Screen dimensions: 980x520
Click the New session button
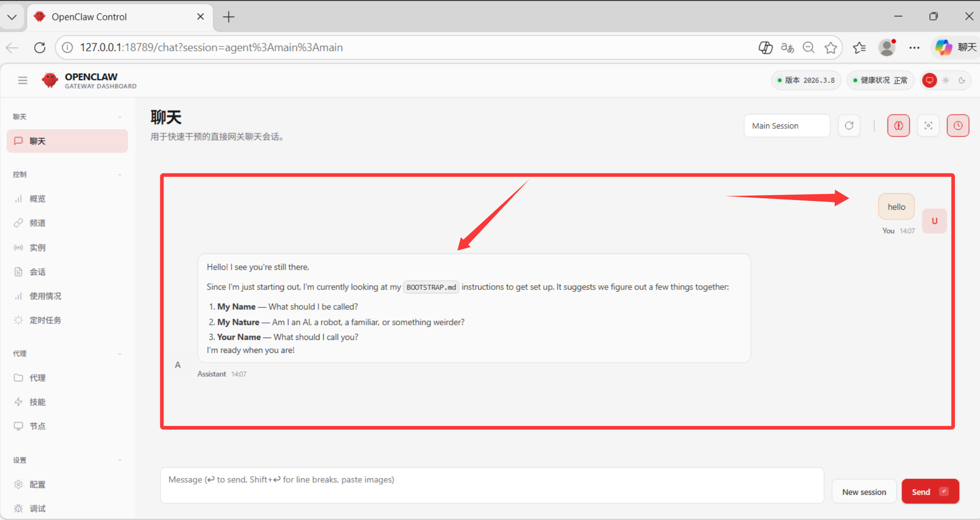pos(864,492)
